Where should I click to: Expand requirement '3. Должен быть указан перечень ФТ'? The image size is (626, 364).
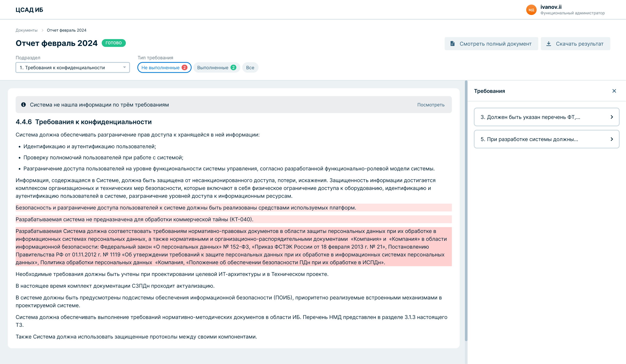(530, 117)
